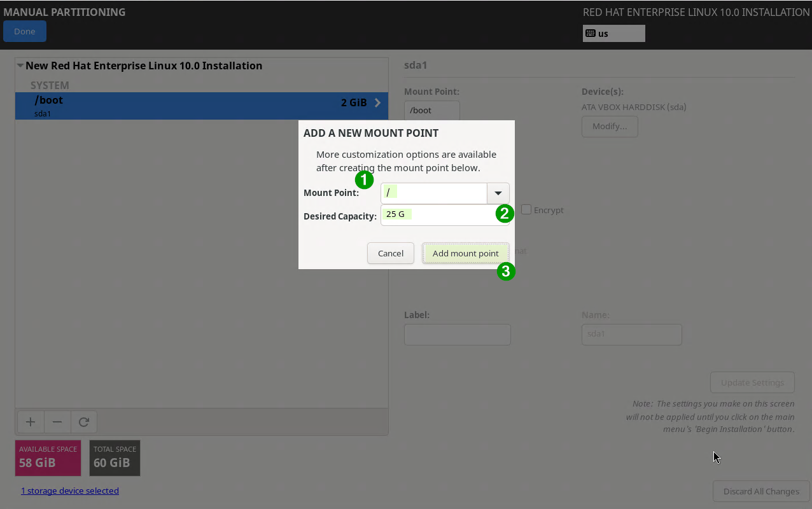The height and width of the screenshot is (509, 812).
Task: Click the minus icon to remove mount point
Action: pos(57,422)
